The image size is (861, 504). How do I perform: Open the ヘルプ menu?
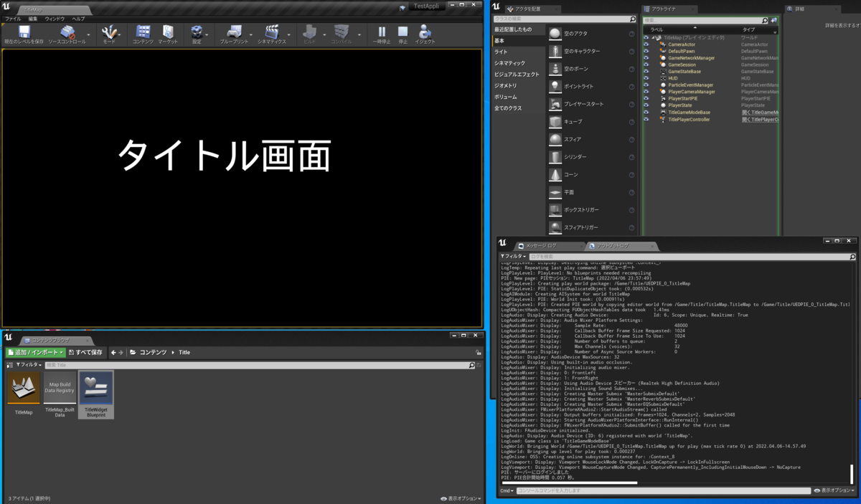(78, 19)
